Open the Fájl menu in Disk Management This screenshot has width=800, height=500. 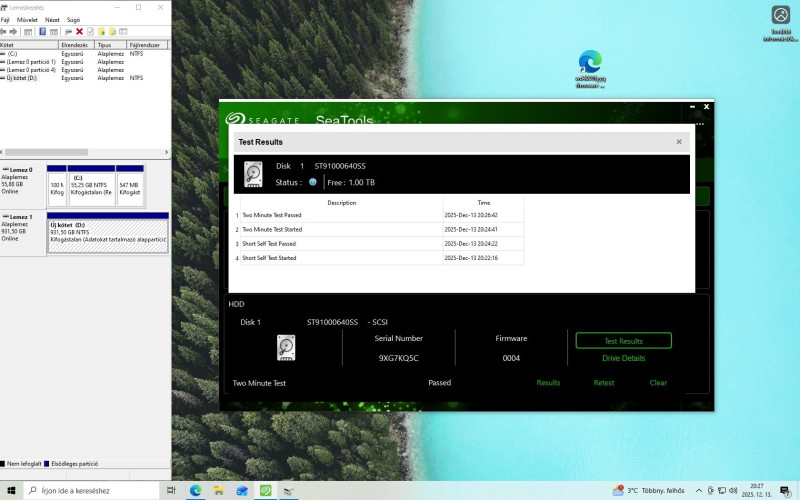tap(5, 20)
